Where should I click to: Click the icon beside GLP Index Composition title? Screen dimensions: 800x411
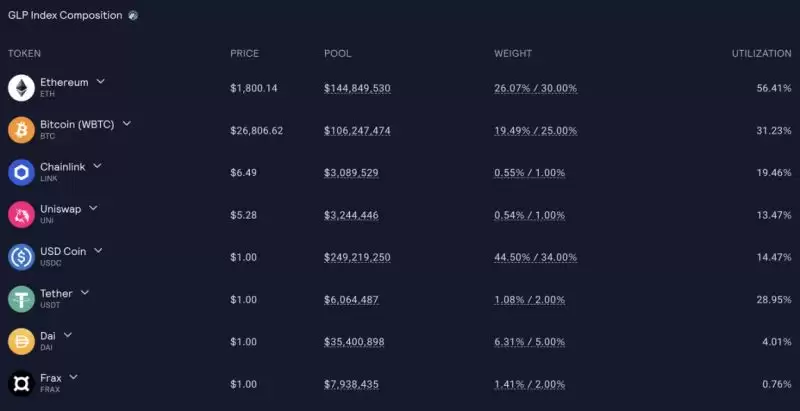click(133, 16)
